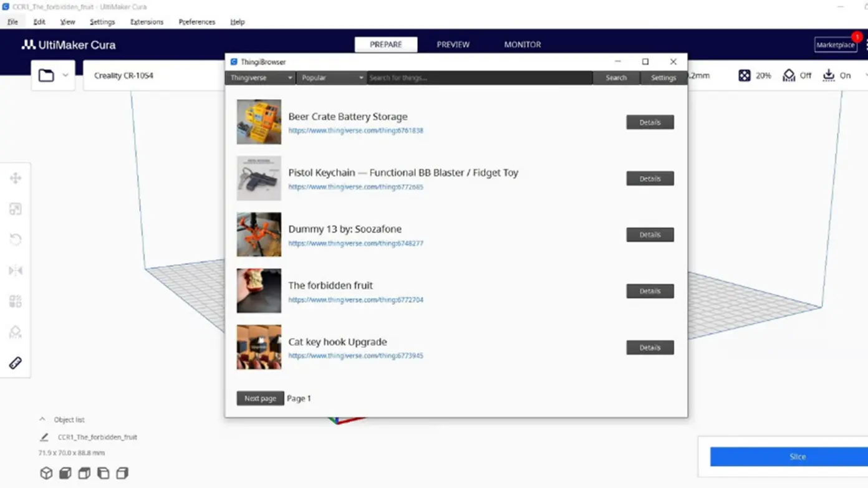Click Dummy 13 thumbnail image

coord(259,235)
